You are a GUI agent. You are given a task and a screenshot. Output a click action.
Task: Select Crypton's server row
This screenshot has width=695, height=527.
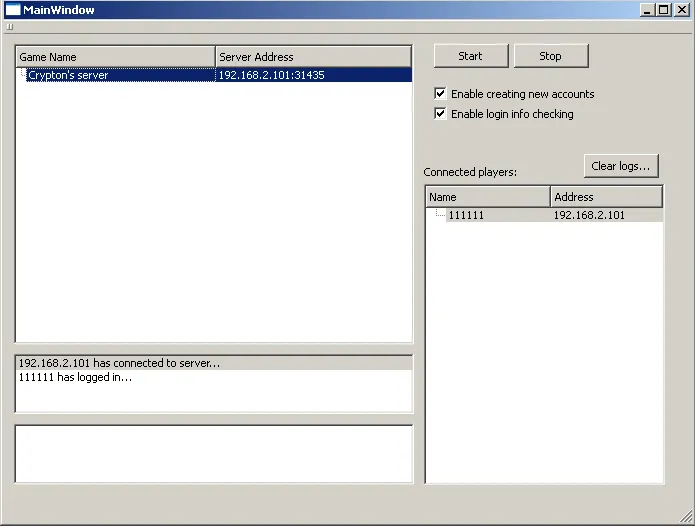[x=68, y=75]
